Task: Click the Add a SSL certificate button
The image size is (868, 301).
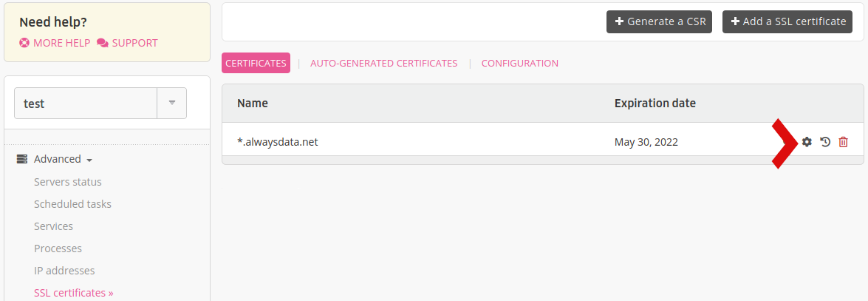Action: 787,21
